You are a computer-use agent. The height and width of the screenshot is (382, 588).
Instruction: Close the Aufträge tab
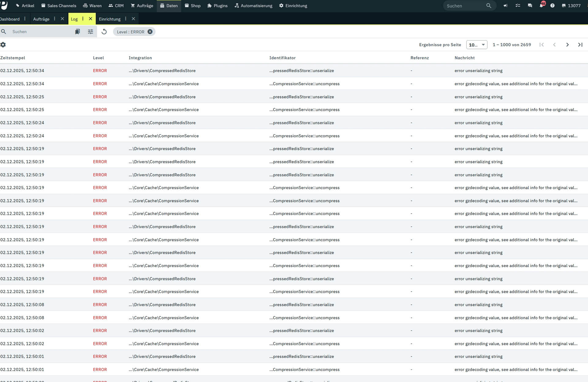coord(62,19)
